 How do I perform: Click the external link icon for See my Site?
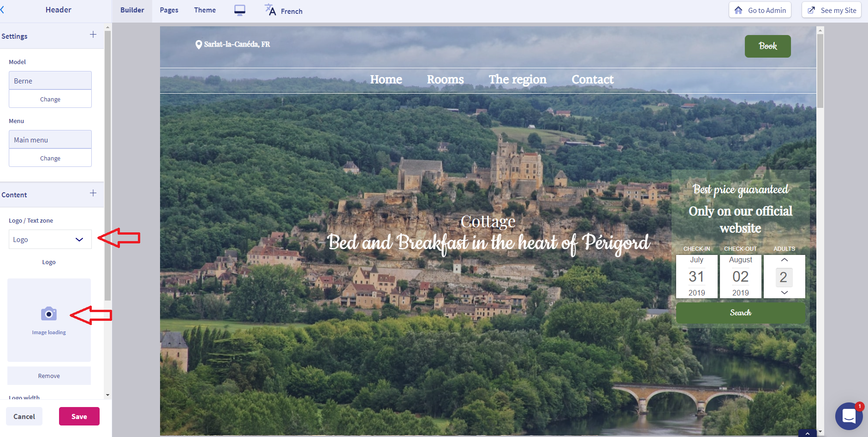[811, 10]
